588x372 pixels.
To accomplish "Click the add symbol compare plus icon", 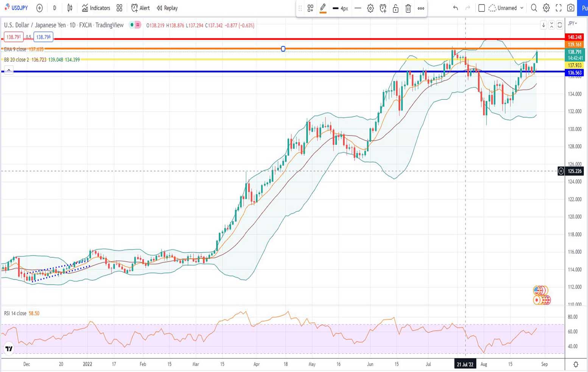I will tap(39, 8).
